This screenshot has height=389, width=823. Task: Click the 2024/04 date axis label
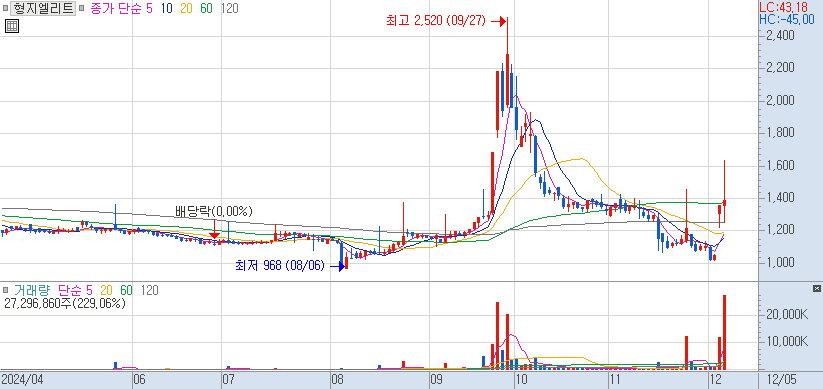point(23,379)
